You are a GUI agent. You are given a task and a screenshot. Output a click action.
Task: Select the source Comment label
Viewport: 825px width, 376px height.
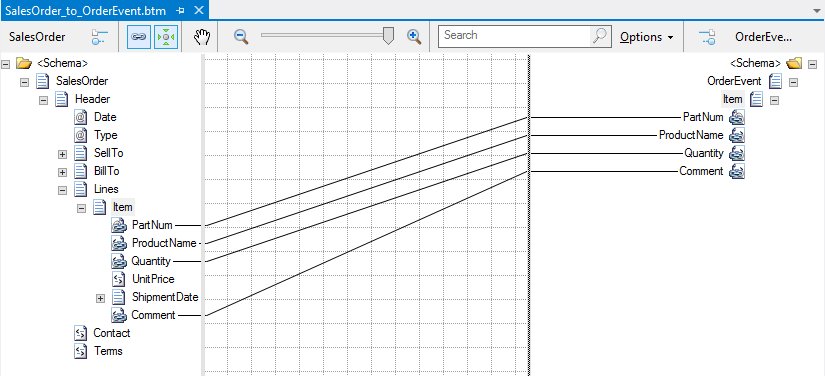point(153,315)
